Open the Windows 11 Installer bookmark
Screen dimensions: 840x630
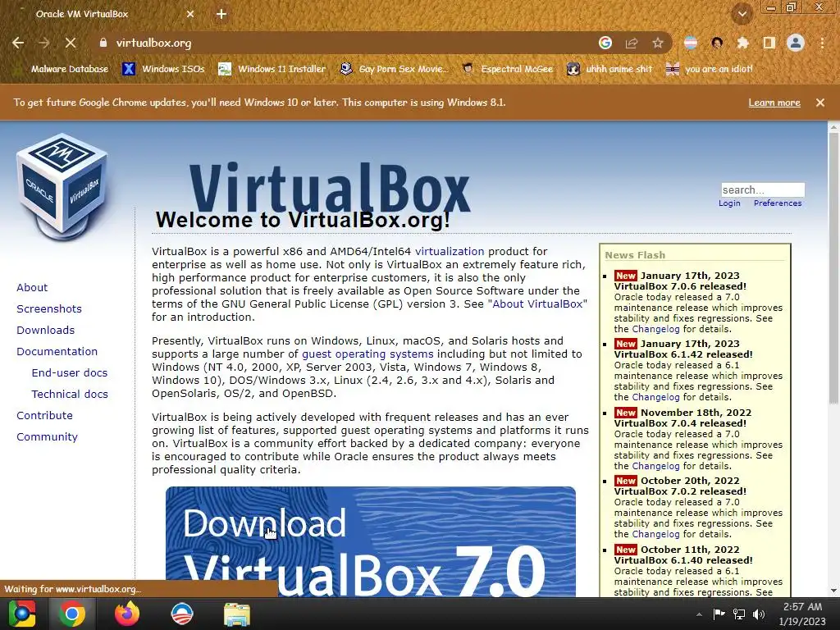(272, 69)
